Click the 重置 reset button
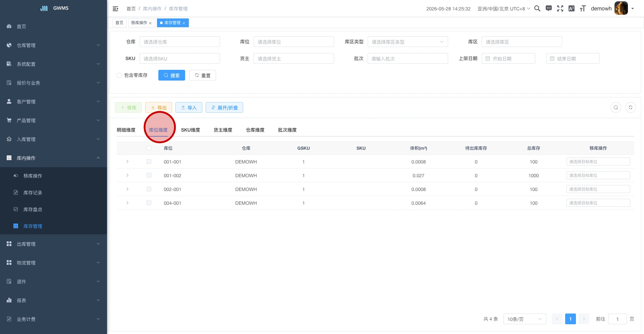The width and height of the screenshot is (644, 334). tap(203, 75)
